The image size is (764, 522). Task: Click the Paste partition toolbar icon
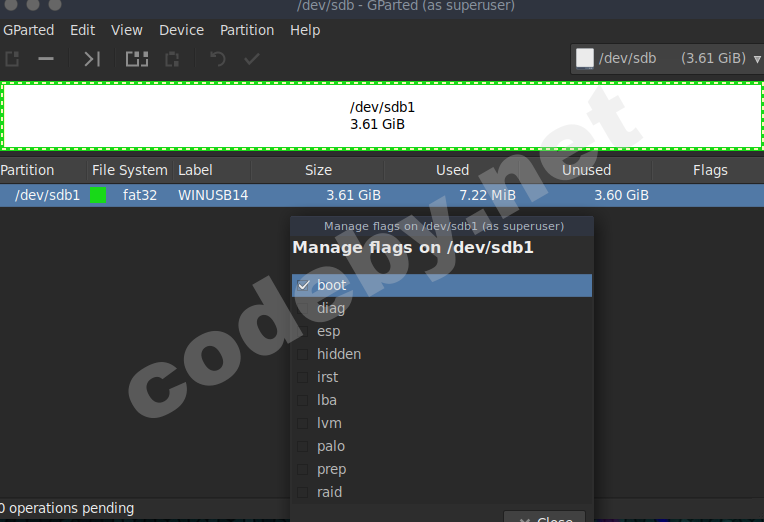tap(172, 59)
